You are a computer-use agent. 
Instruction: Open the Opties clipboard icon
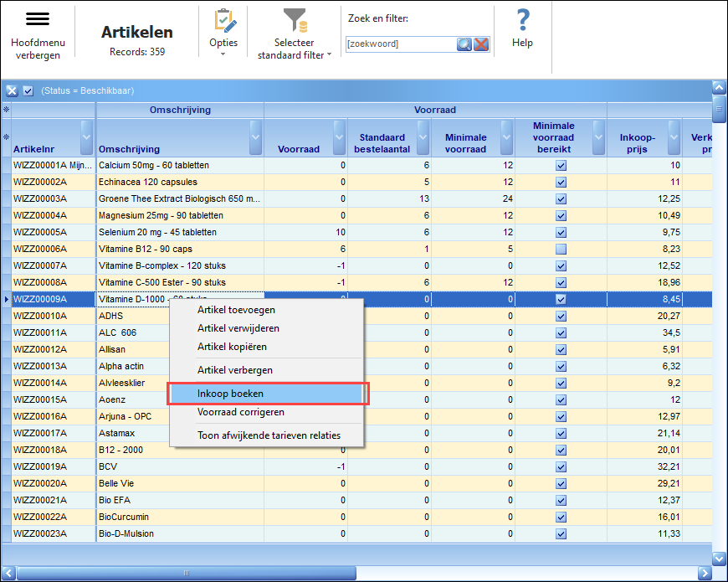[225, 21]
